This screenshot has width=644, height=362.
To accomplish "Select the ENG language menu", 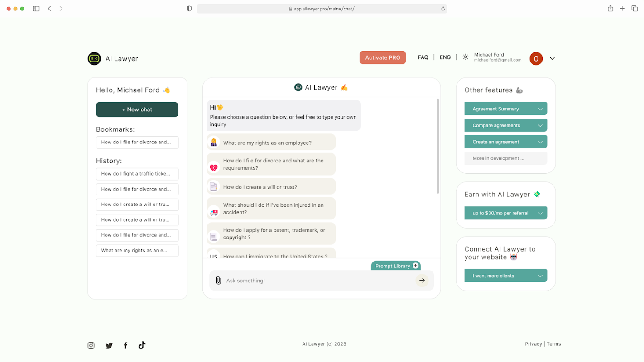I will tap(445, 57).
